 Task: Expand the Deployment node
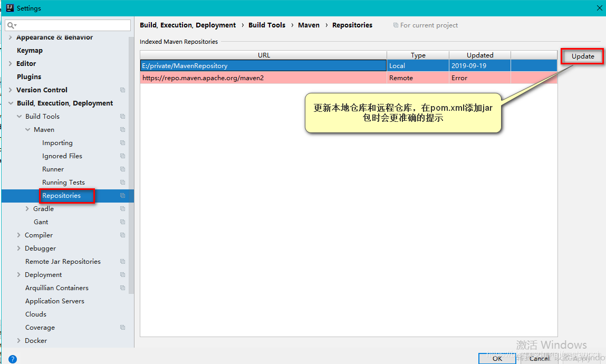18,274
